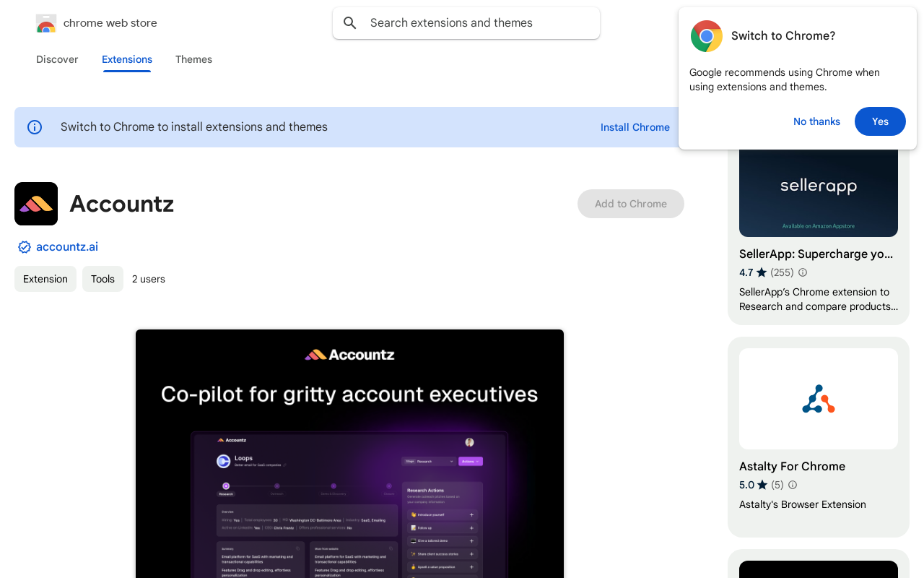Dismiss the dialog with No thanks

coord(816,121)
